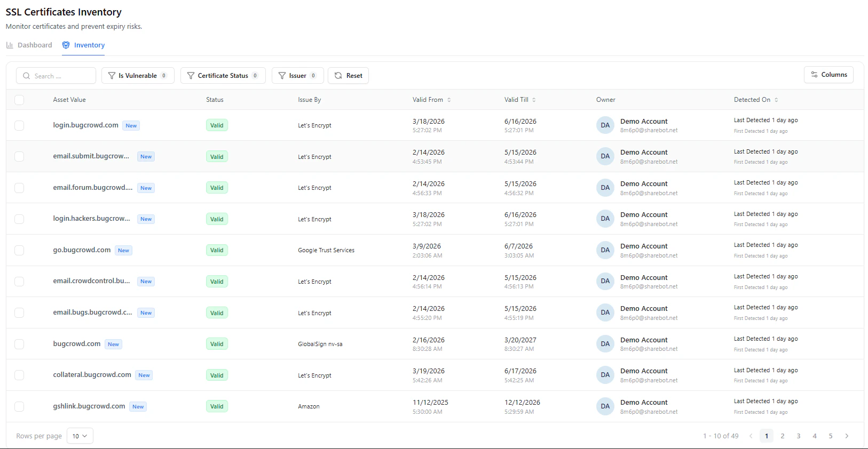Click DA avatar in gshlink.bugcrowd.com row
Image resolution: width=868 pixels, height=449 pixels.
point(605,406)
